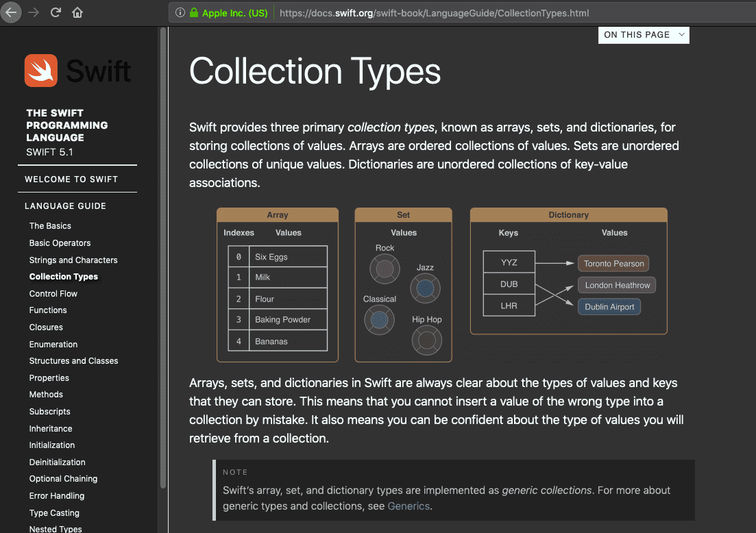Viewport: 756px width, 533px height.
Task: Click the Swift wordmark text
Action: tap(99, 71)
